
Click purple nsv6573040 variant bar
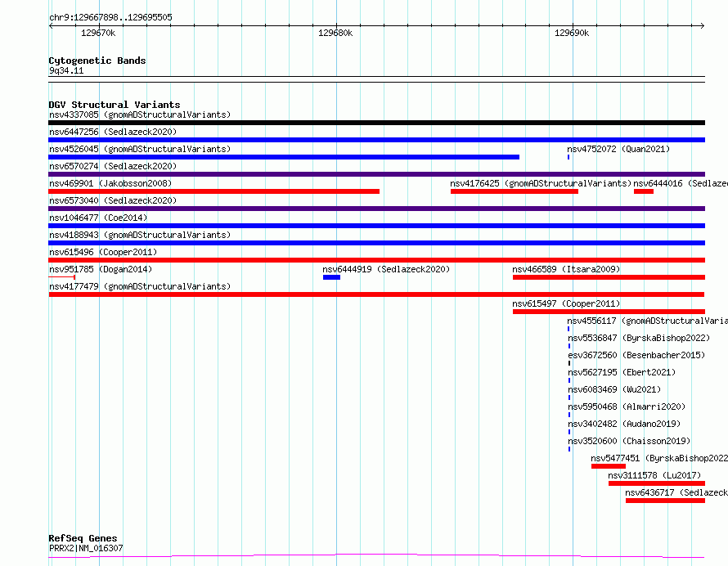pos(376,209)
